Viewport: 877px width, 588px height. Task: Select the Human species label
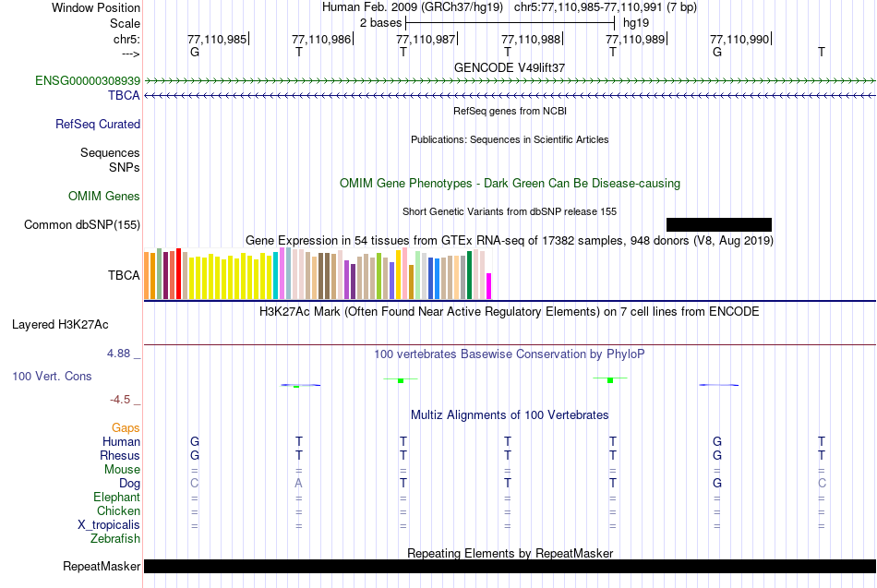pyautogui.click(x=121, y=441)
